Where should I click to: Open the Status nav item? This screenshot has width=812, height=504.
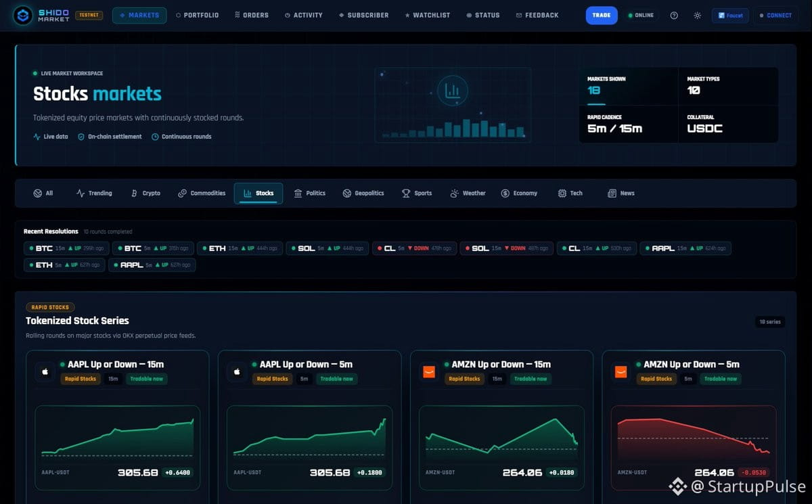pos(482,15)
